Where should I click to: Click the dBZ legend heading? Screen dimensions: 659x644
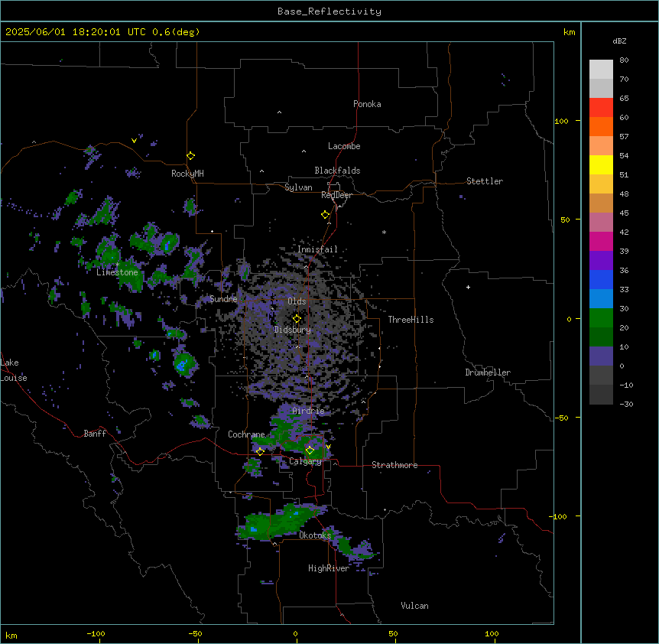(619, 41)
